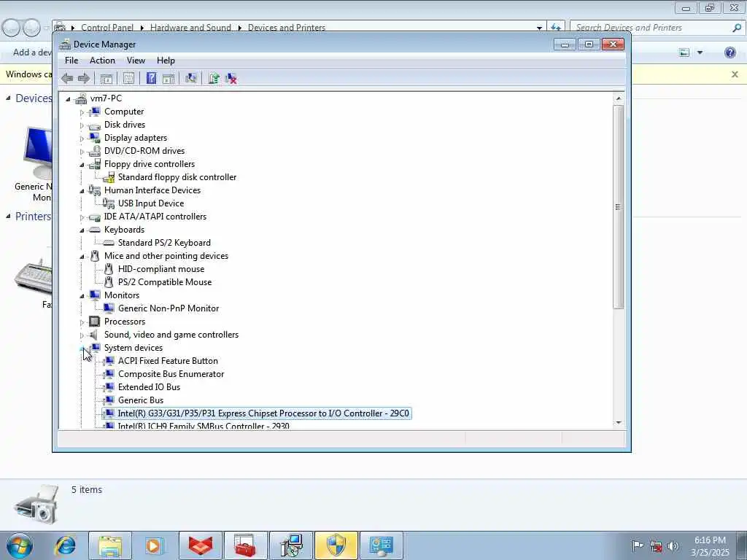Select the PS/2 Compatible Mouse icon
The width and height of the screenshot is (747, 560).
click(109, 282)
